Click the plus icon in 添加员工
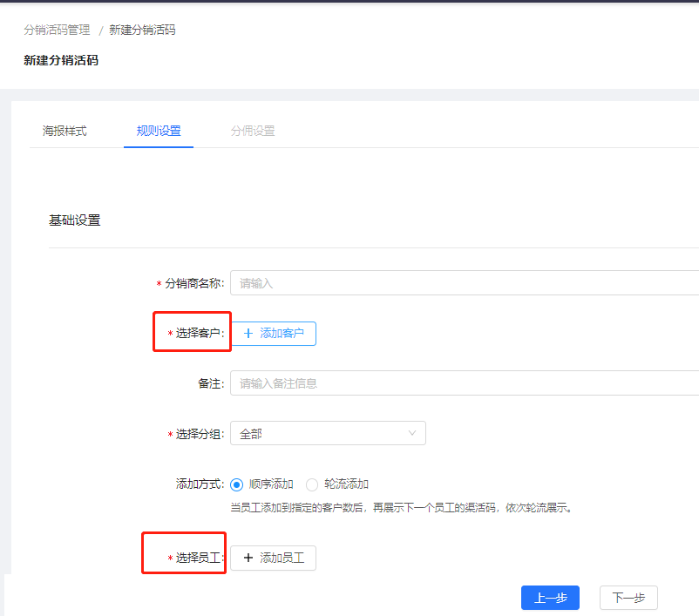The height and width of the screenshot is (616, 699). pyautogui.click(x=248, y=558)
